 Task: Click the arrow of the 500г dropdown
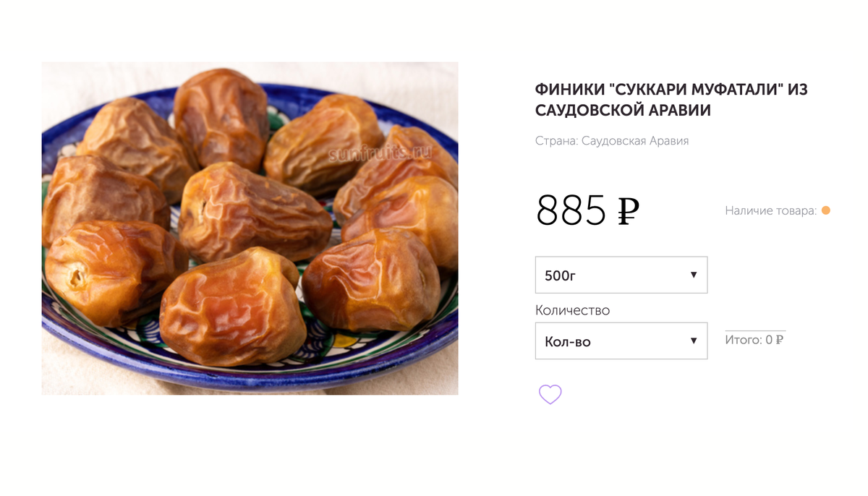pos(694,275)
